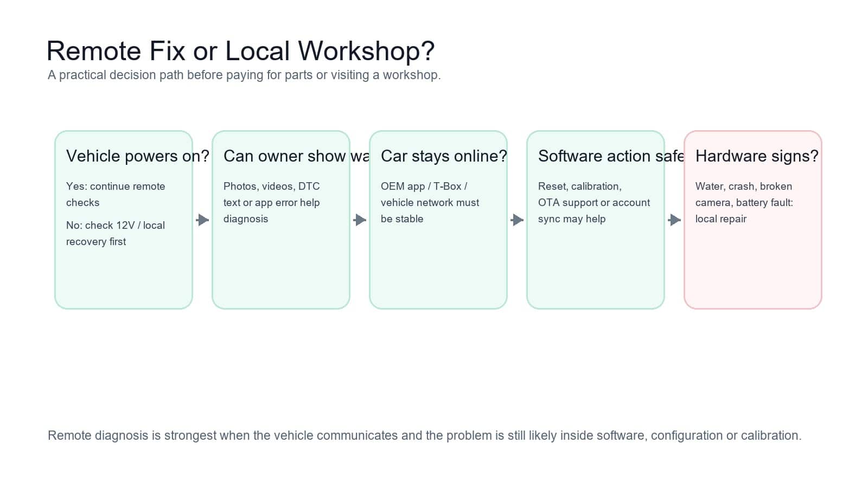The image size is (868, 488).
Task: Click the 'Car stays online?' heading
Action: click(x=444, y=156)
